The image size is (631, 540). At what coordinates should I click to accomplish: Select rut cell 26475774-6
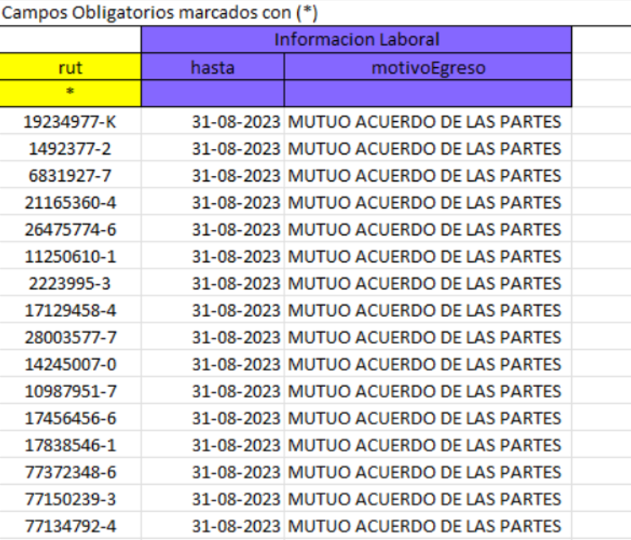pos(70,229)
